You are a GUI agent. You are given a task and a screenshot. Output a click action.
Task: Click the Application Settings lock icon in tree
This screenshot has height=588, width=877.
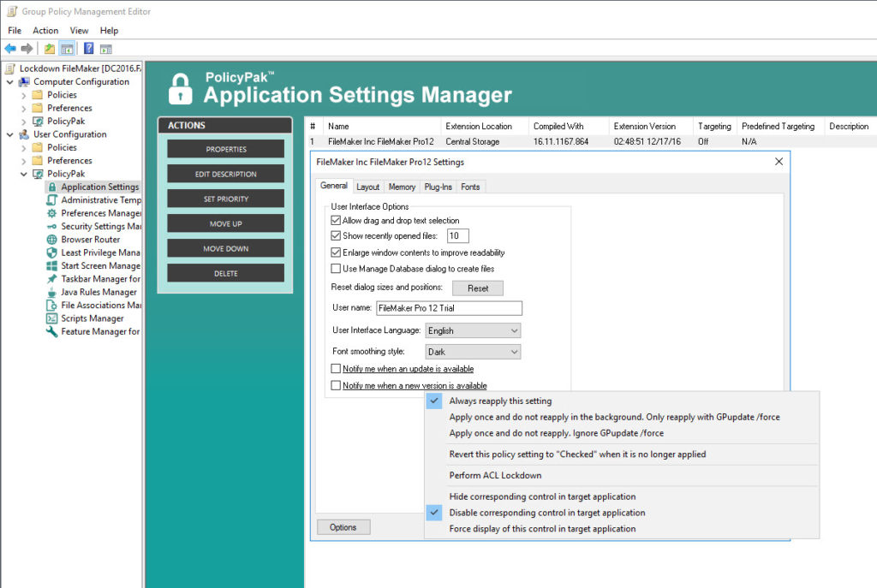(x=52, y=187)
